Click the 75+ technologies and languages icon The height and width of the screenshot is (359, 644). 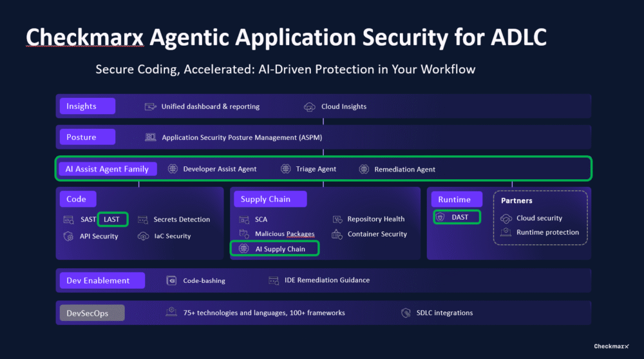coord(171,312)
